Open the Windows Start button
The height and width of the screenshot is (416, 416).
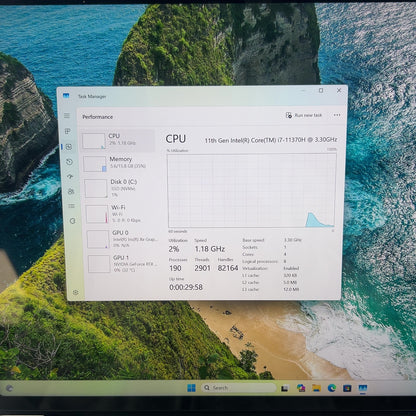pyautogui.click(x=191, y=388)
